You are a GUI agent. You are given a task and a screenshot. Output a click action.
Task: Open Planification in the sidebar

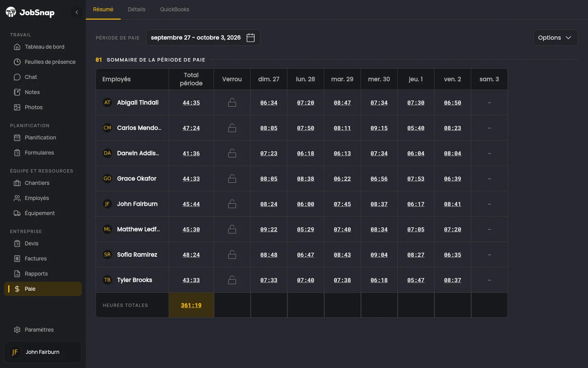pyautogui.click(x=43, y=137)
